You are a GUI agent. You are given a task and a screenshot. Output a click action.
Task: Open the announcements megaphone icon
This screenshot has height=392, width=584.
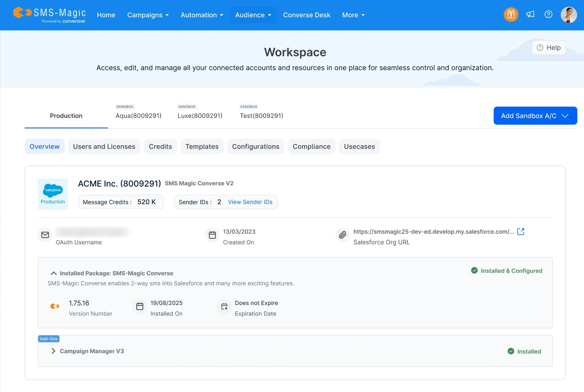[x=530, y=14]
